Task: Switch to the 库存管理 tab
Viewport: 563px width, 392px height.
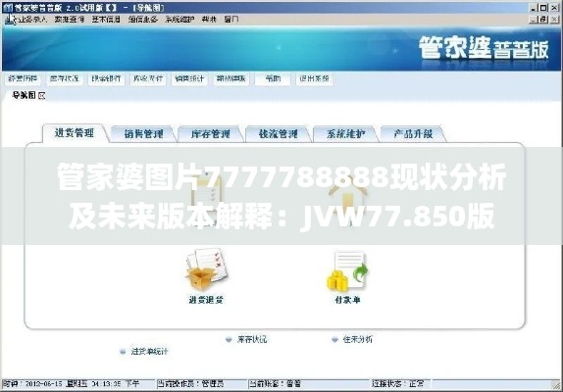Action: [211, 134]
